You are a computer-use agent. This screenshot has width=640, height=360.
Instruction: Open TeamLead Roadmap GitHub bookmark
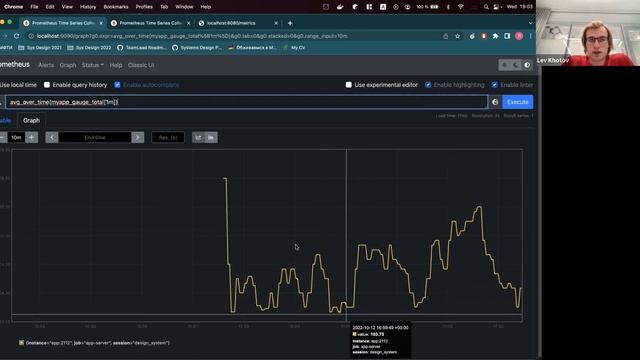(141, 48)
